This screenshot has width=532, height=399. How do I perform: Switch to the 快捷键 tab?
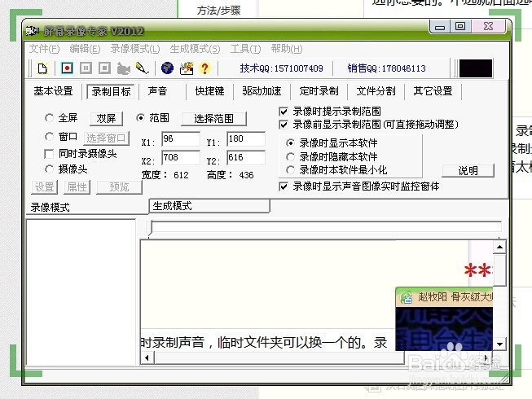209,91
